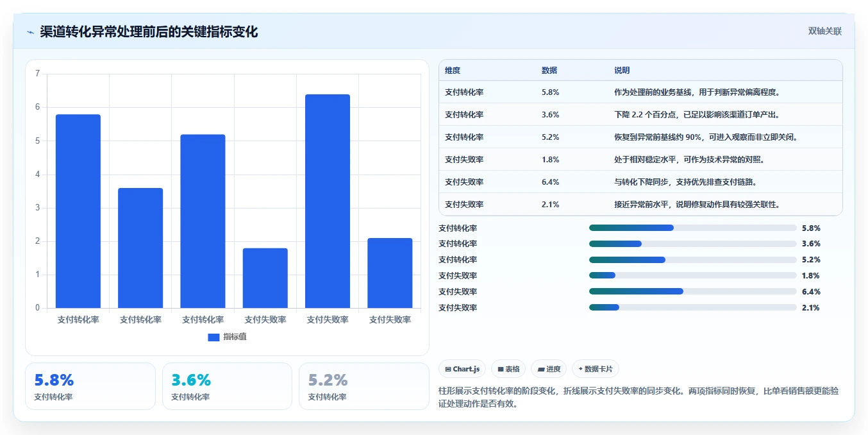Toggle the 指标值 legend color box
This screenshot has height=435, width=868.
[x=213, y=337]
